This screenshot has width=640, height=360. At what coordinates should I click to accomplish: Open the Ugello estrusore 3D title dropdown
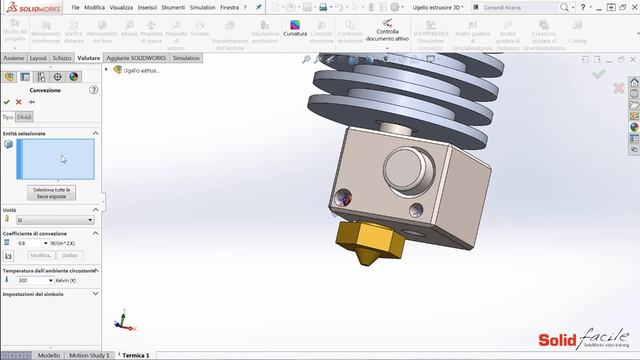tap(462, 7)
